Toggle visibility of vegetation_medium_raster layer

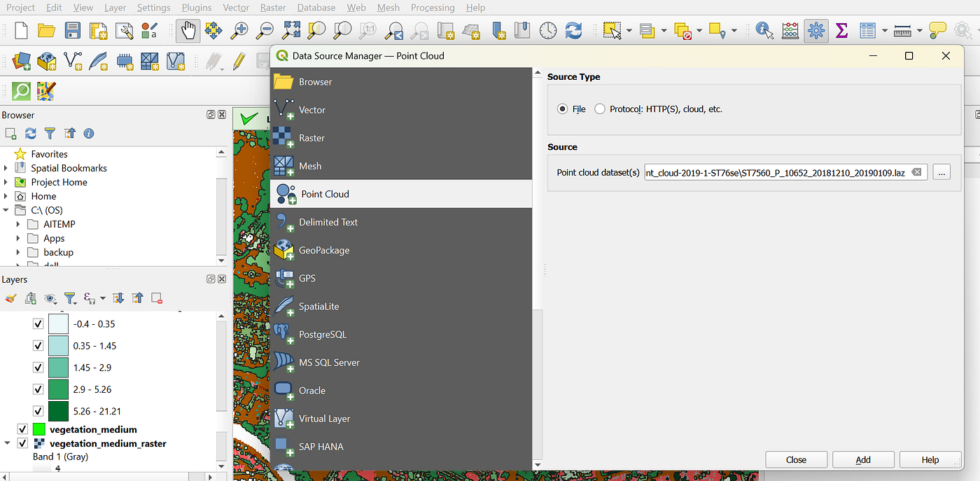coord(22,443)
